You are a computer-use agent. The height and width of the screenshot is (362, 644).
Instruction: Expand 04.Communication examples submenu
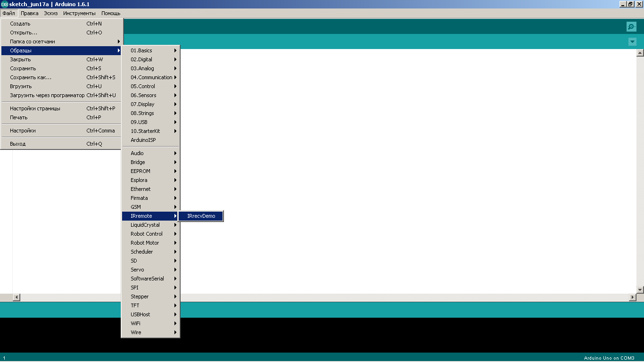150,77
